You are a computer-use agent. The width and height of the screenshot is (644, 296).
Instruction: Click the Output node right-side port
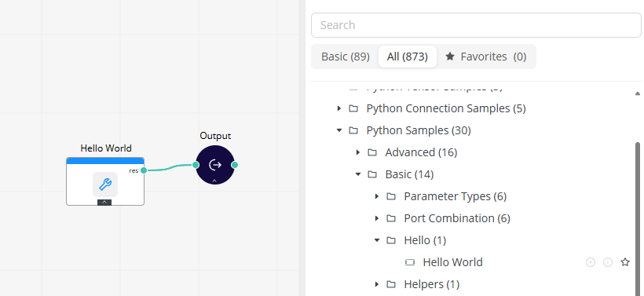(235, 165)
